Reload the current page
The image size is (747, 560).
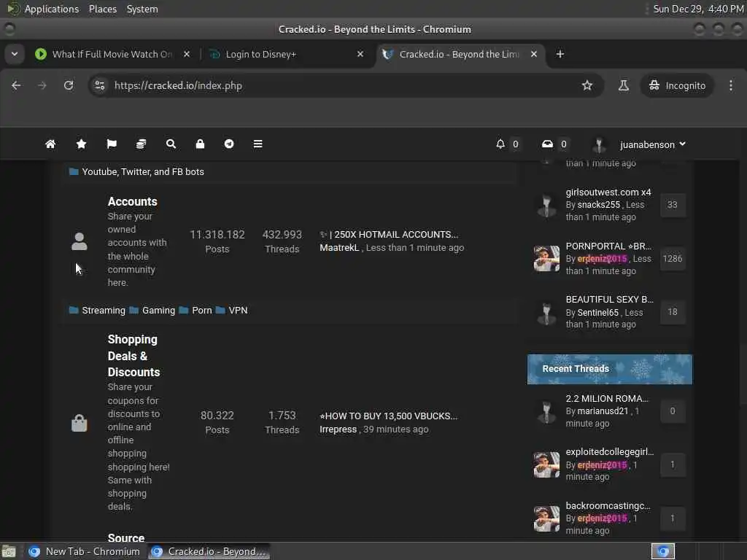coord(69,85)
